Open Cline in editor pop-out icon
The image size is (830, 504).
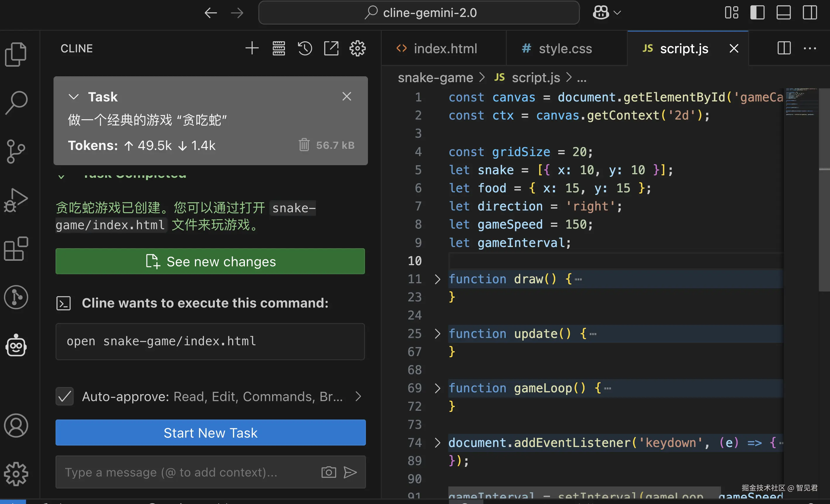(331, 49)
